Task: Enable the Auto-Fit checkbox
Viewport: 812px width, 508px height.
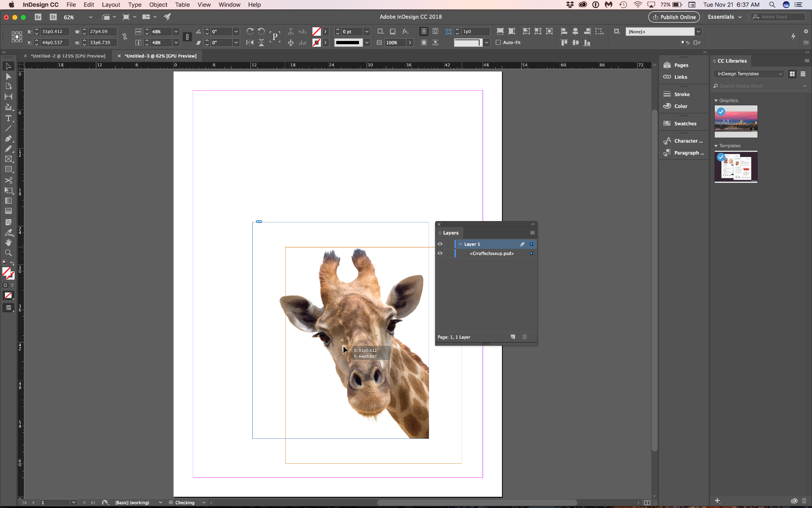Action: pyautogui.click(x=499, y=42)
